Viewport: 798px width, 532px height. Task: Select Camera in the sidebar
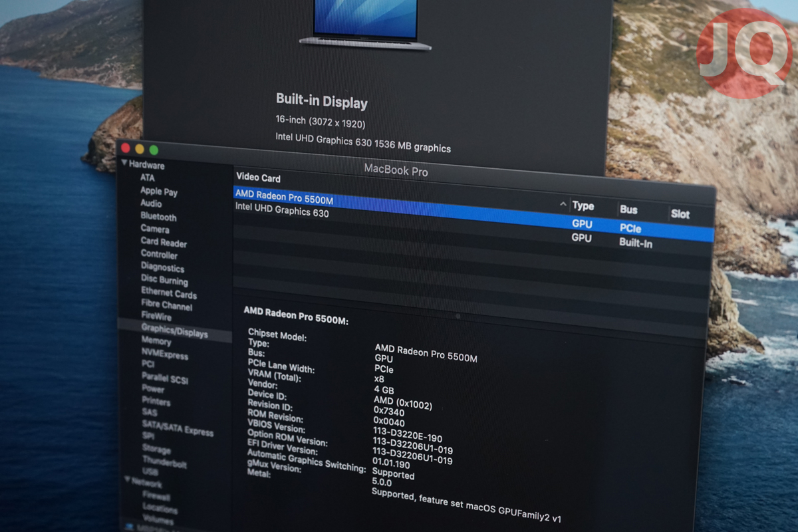point(155,229)
